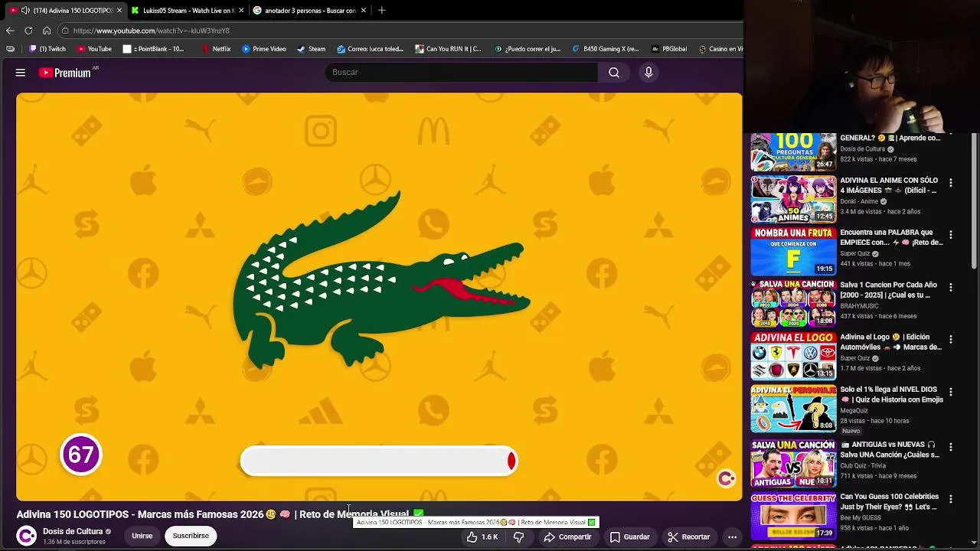
Task: Dislike the video with thumbs down
Action: click(x=518, y=537)
